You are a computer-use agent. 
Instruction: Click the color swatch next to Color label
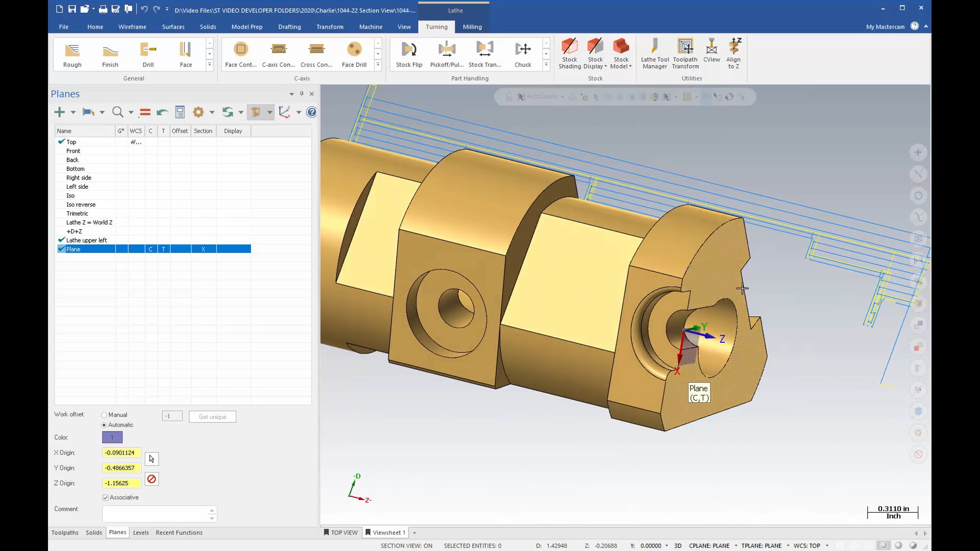pos(112,437)
